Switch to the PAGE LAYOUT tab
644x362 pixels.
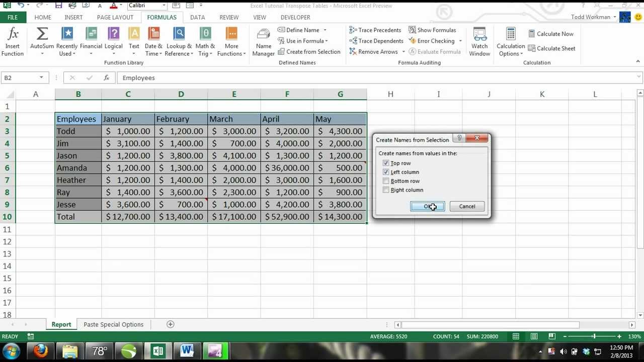[x=115, y=17]
